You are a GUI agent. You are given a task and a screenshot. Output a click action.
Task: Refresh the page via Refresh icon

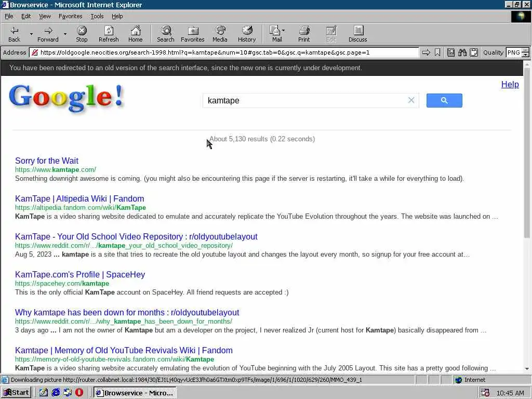(109, 34)
